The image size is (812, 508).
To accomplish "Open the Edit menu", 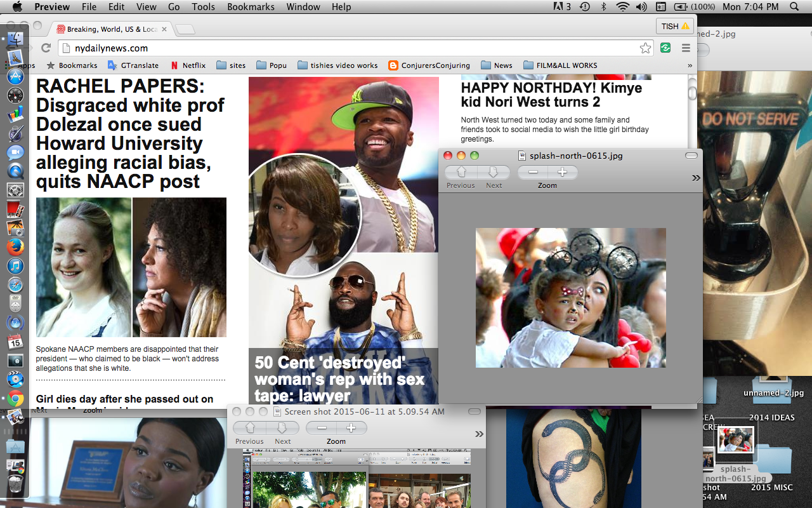I will point(116,7).
